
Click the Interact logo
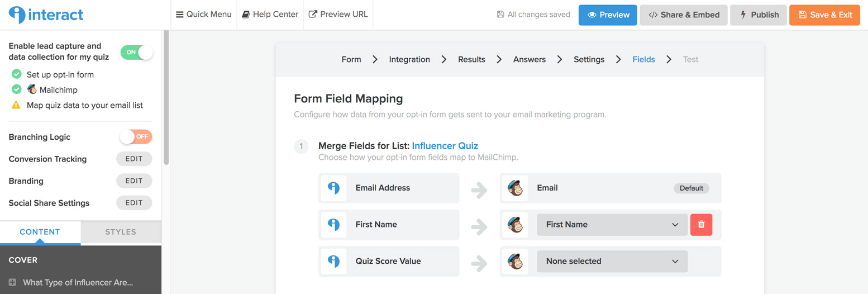click(46, 15)
